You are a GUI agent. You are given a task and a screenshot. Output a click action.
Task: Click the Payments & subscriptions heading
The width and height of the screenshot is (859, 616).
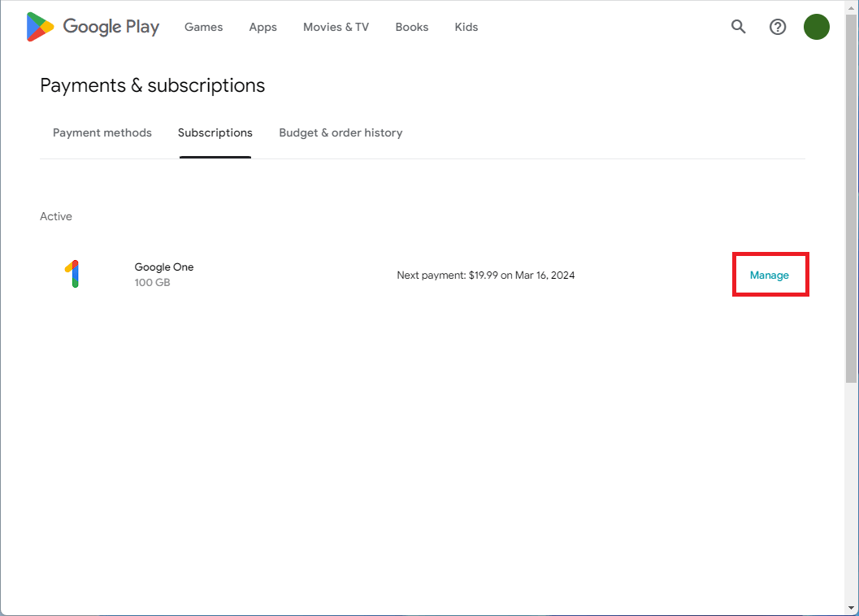(152, 85)
